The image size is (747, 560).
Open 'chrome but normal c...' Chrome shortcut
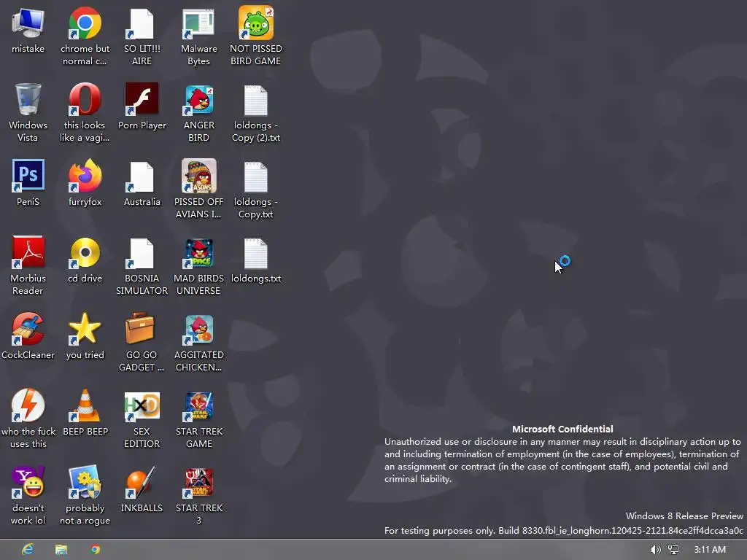click(85, 23)
